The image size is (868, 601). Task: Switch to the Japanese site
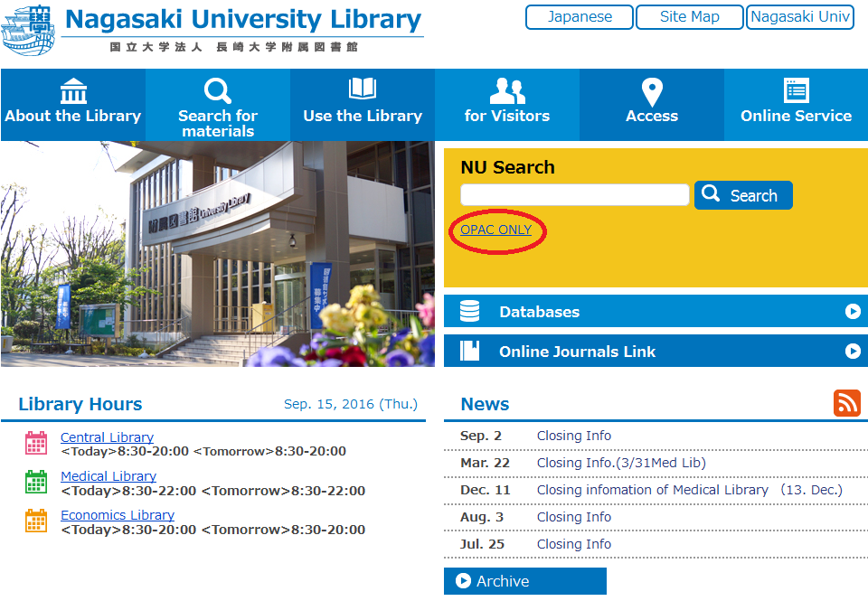[x=580, y=17]
